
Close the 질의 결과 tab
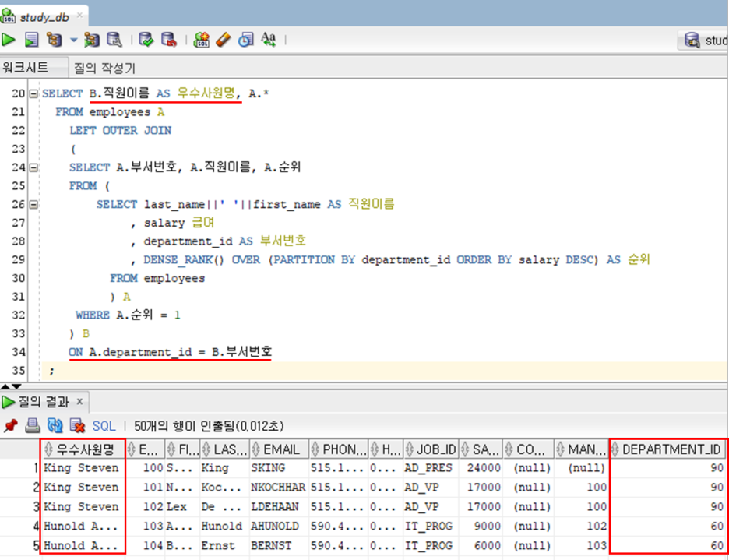(x=79, y=401)
